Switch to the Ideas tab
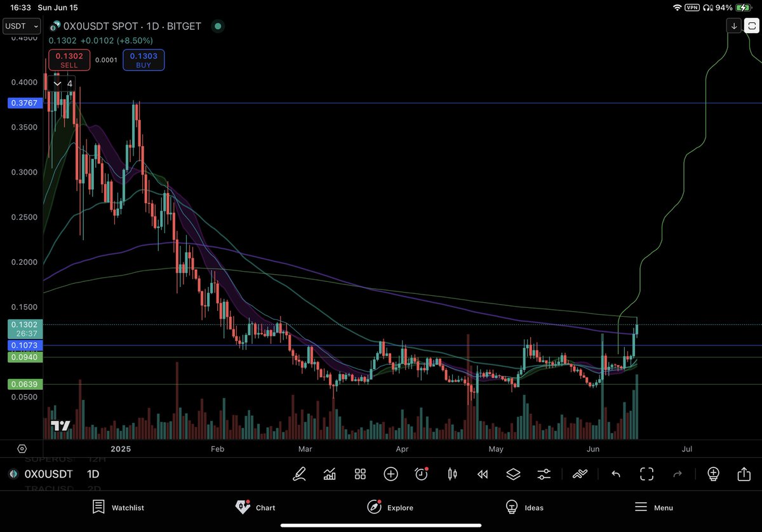762x532 pixels. [x=525, y=507]
